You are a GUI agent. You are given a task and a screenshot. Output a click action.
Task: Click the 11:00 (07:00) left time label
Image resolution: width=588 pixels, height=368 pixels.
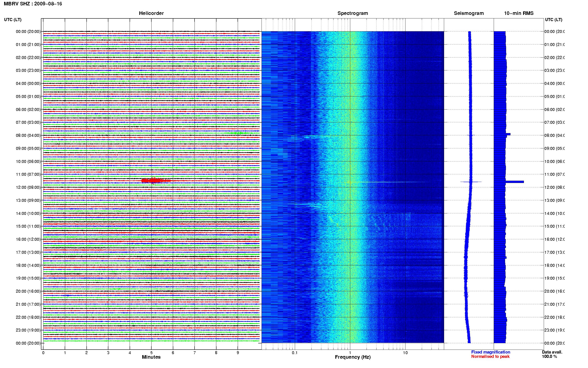[x=28, y=174]
